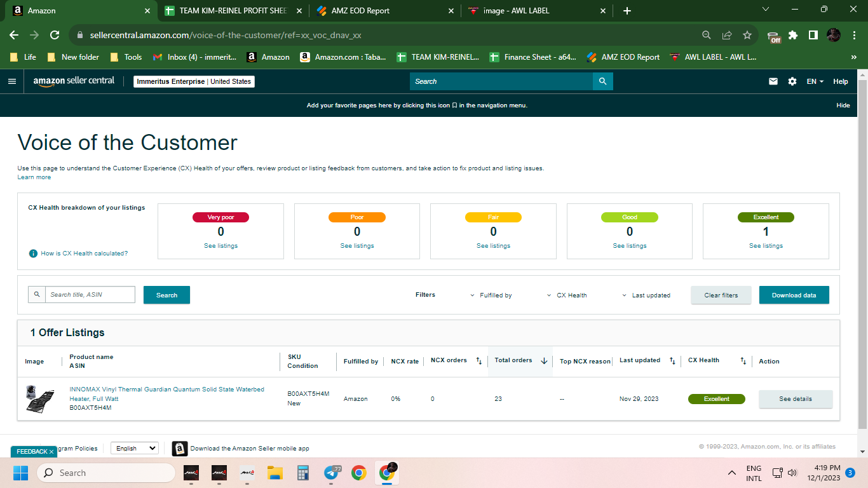Open the Learn more link

pyautogui.click(x=34, y=177)
